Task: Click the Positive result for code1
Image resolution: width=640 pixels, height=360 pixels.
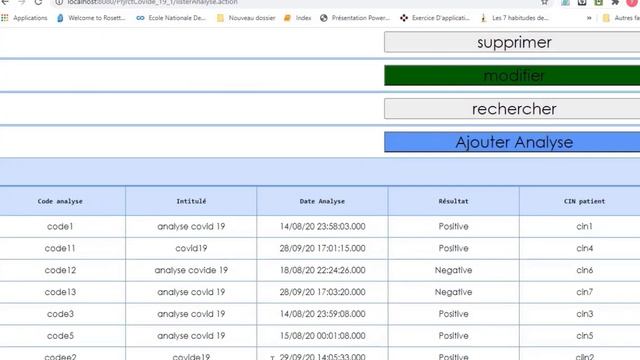Action: click(453, 227)
